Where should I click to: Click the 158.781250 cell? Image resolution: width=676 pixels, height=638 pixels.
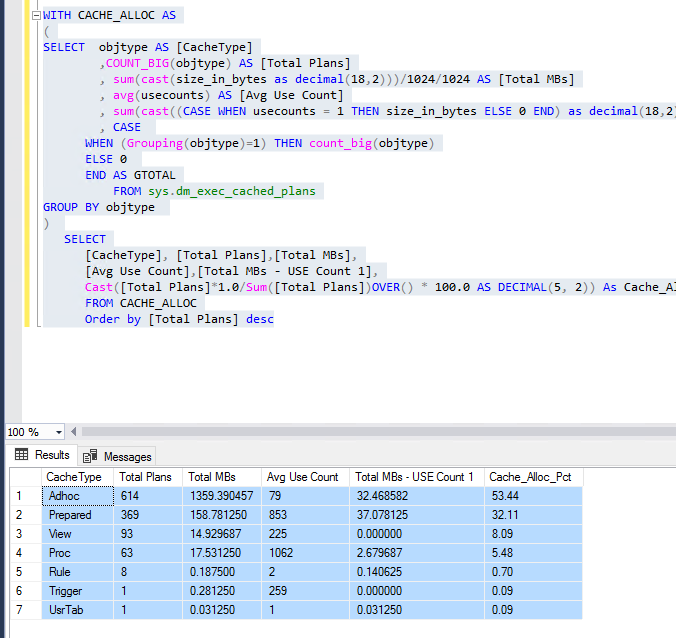pyautogui.click(x=222, y=515)
